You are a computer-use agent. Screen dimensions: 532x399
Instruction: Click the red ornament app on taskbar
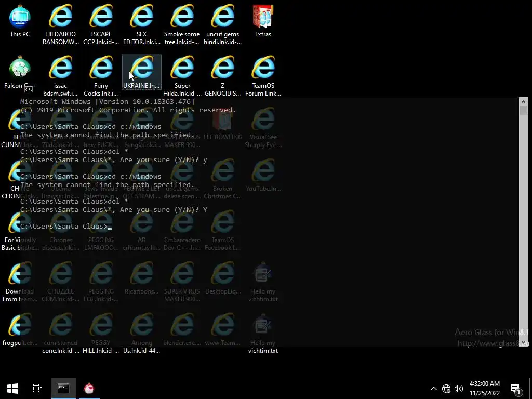89,389
